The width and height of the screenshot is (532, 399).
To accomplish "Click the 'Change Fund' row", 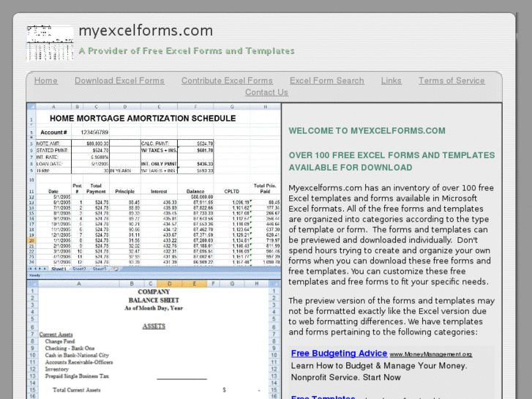I will [60, 341].
